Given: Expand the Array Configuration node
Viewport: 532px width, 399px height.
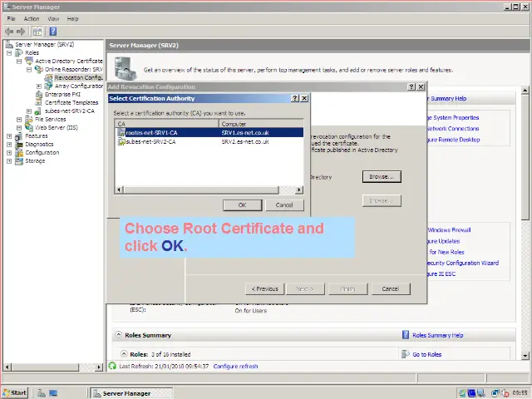Looking at the screenshot, I should (x=39, y=86).
